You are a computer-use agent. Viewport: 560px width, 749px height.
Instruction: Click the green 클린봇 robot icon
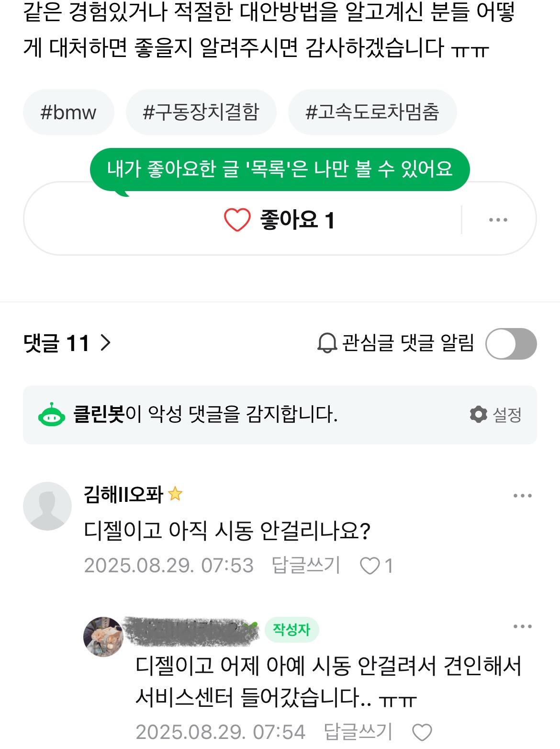(52, 415)
